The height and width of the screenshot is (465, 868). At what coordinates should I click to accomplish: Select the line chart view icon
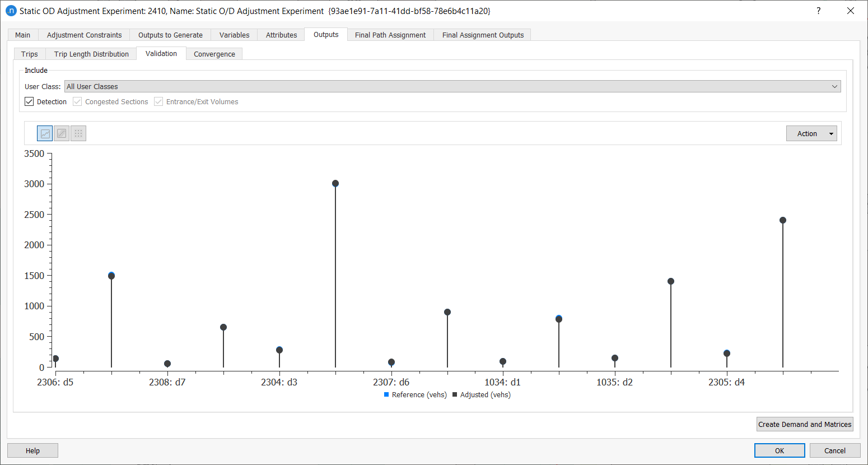click(x=45, y=133)
